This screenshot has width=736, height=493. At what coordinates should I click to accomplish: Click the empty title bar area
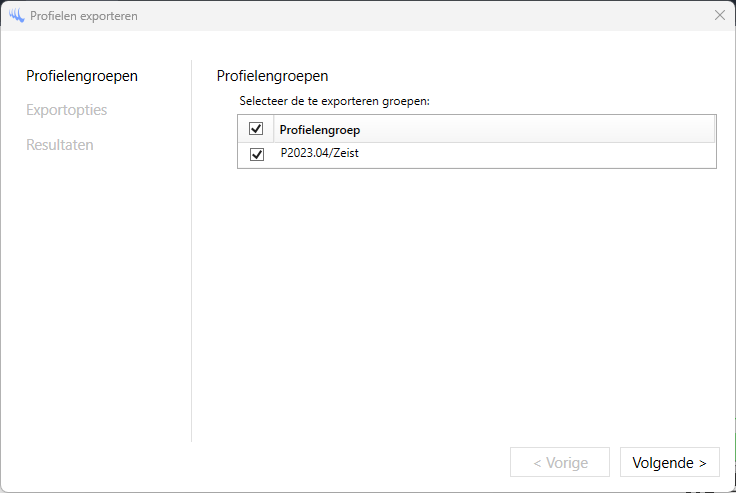point(400,16)
